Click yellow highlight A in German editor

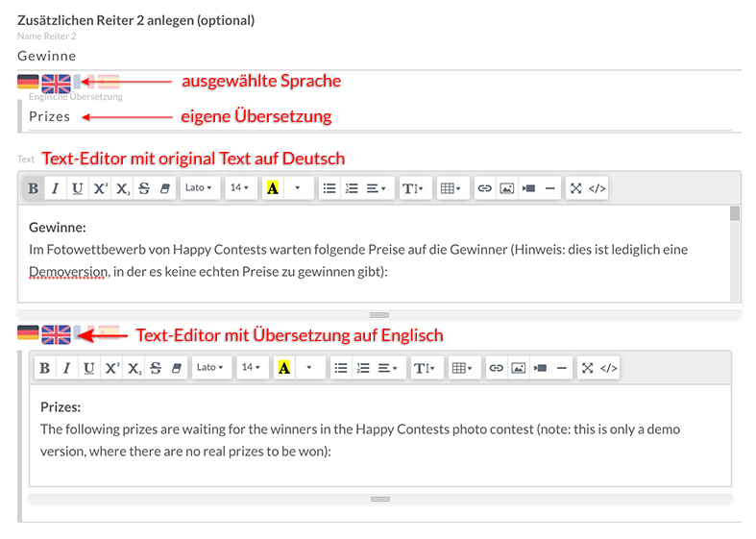click(x=273, y=188)
